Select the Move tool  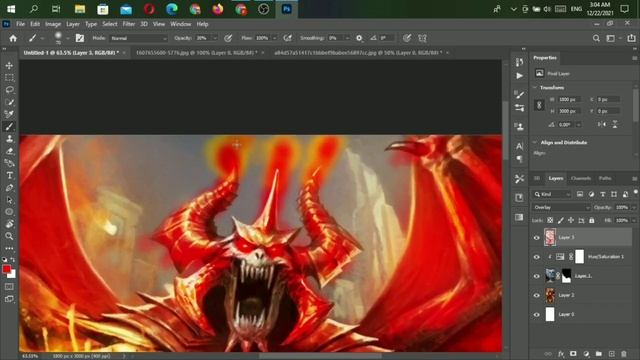click(9, 65)
